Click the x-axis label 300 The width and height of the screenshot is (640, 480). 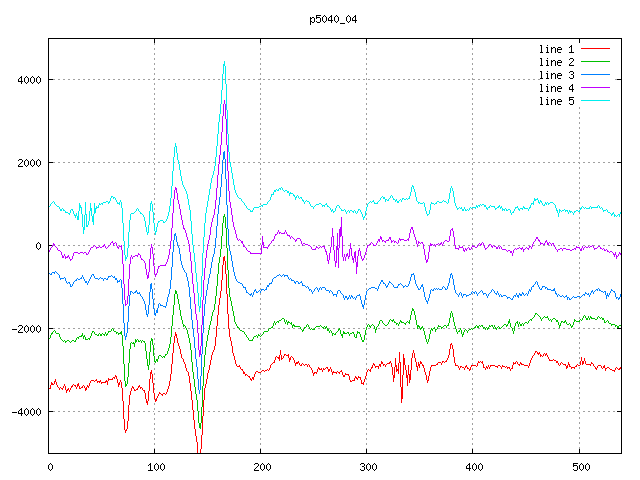click(368, 467)
